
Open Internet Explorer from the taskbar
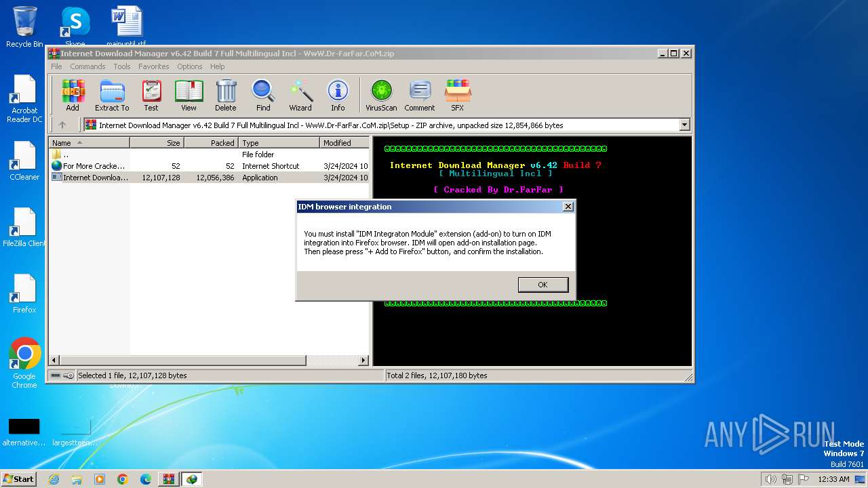(x=54, y=479)
